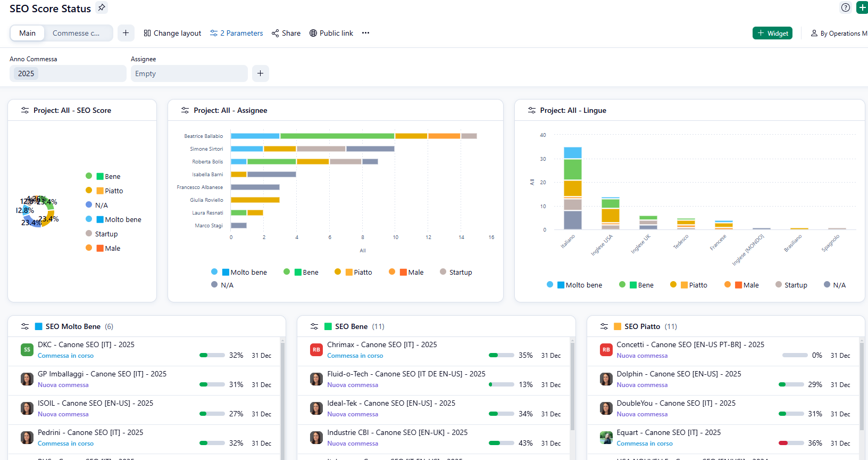
Task: Open settings icon of SEO Molto Bene list
Action: click(25, 326)
